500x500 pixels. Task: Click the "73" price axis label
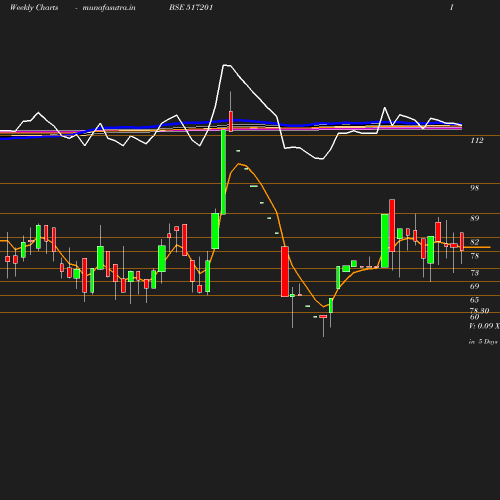pos(474,273)
